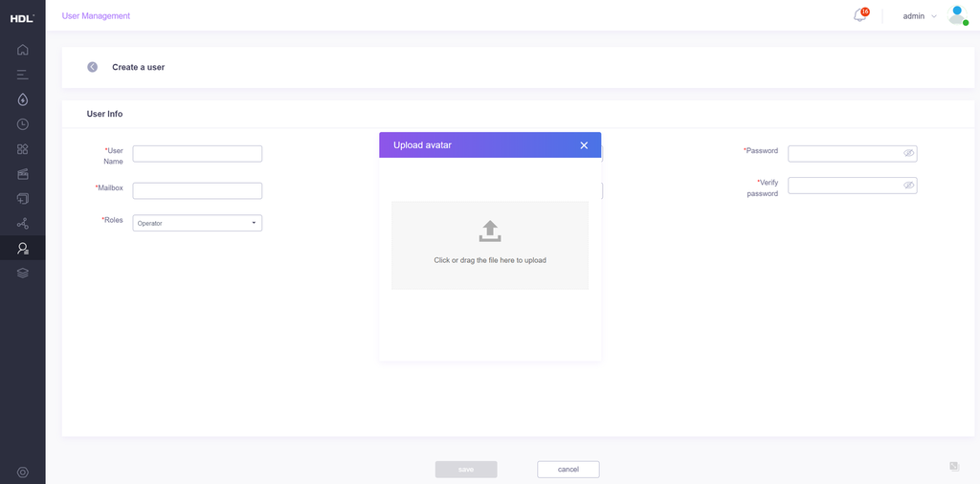Viewport: 980px width, 484px height.
Task: Click the upload arrow icon in dialog
Action: point(490,231)
